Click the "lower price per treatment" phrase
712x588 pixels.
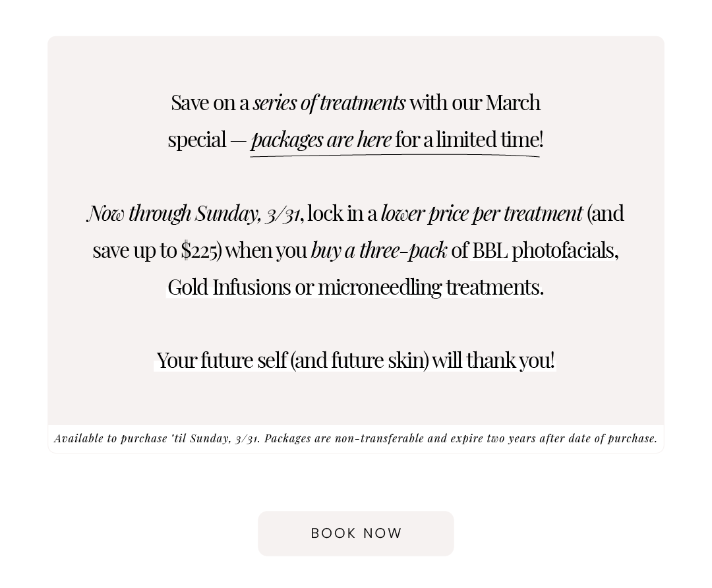tap(481, 214)
